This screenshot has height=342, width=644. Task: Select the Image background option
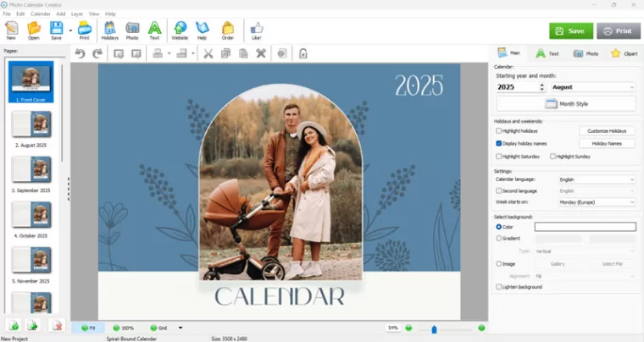point(498,263)
